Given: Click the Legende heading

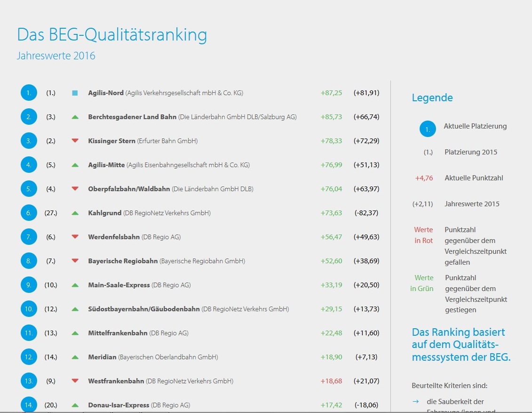Looking at the screenshot, I should click(x=432, y=98).
